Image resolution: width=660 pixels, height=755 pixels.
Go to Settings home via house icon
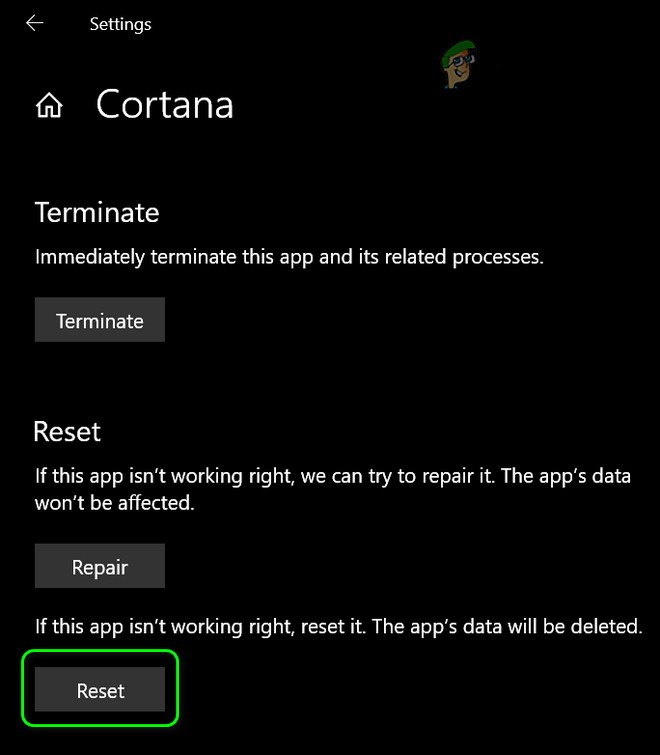click(49, 106)
